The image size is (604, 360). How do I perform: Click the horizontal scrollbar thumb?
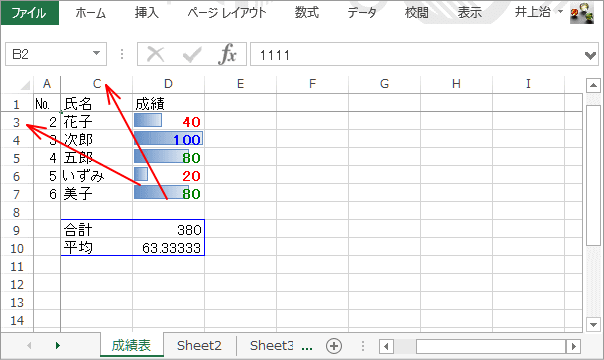(491, 346)
